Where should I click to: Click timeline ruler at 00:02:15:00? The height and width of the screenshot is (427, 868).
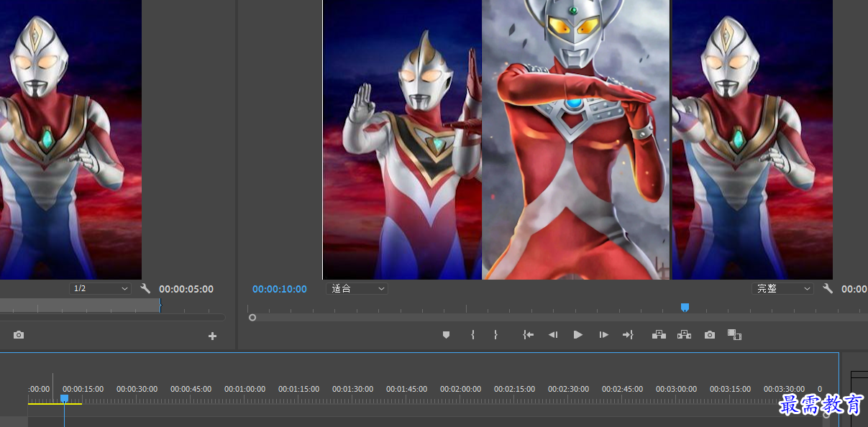[x=514, y=389]
